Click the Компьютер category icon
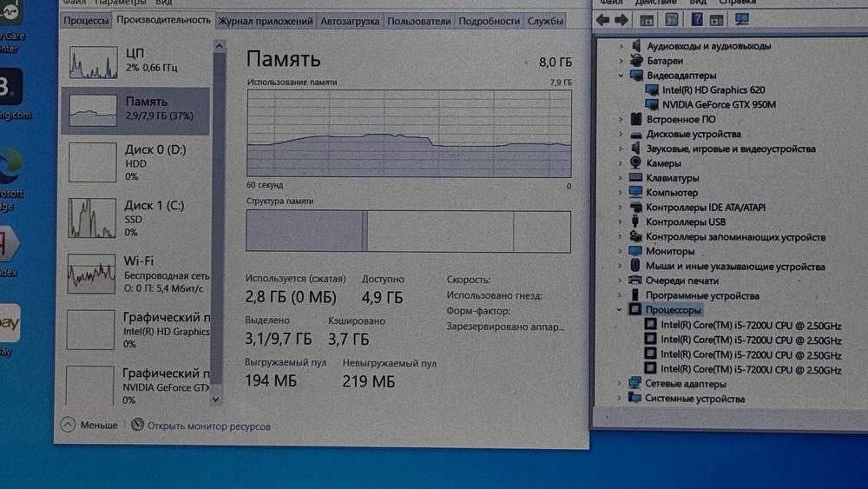The image size is (868, 489). 636,192
